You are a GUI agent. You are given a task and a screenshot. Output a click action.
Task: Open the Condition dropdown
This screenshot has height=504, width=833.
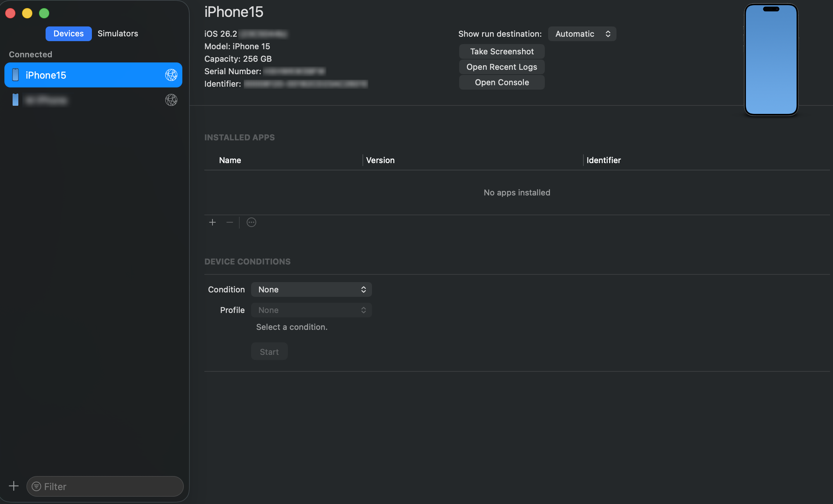pyautogui.click(x=311, y=289)
